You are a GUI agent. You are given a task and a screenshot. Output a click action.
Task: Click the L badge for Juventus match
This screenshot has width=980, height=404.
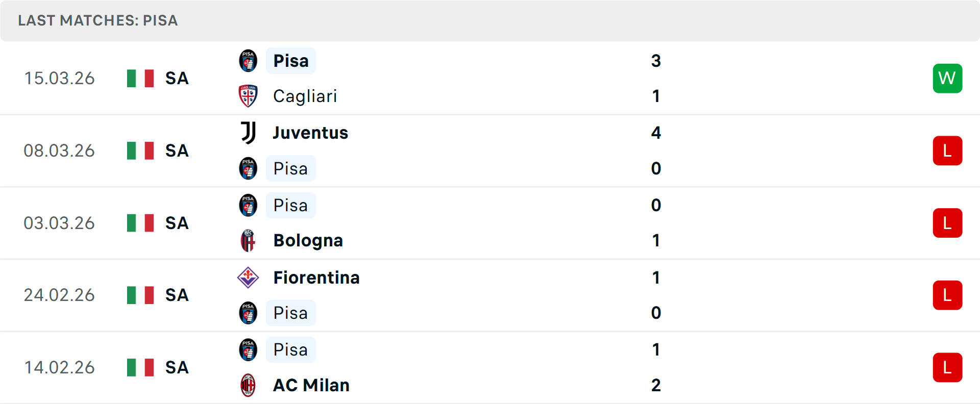tap(947, 150)
